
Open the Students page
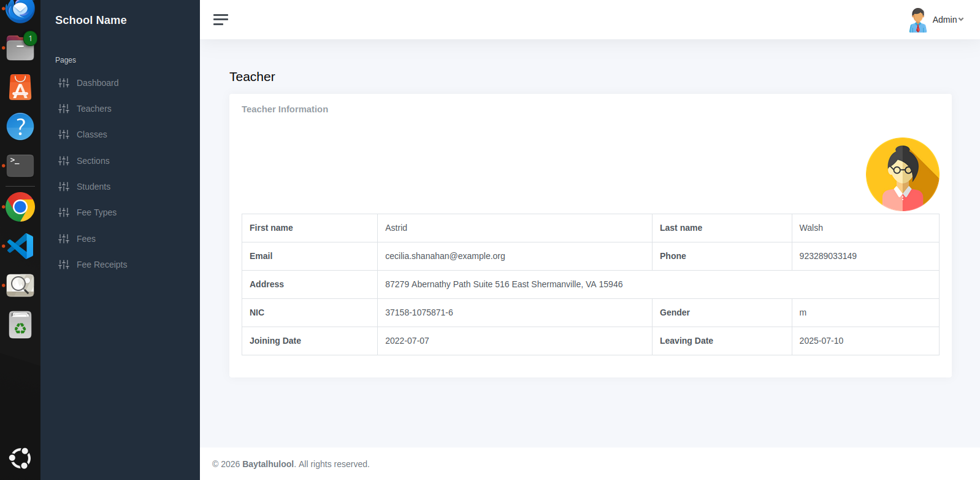point(94,187)
